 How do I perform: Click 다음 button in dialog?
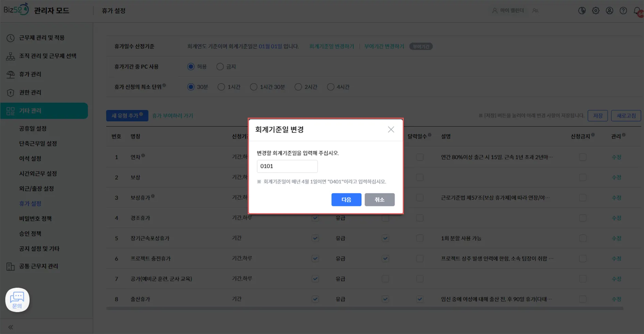point(346,200)
